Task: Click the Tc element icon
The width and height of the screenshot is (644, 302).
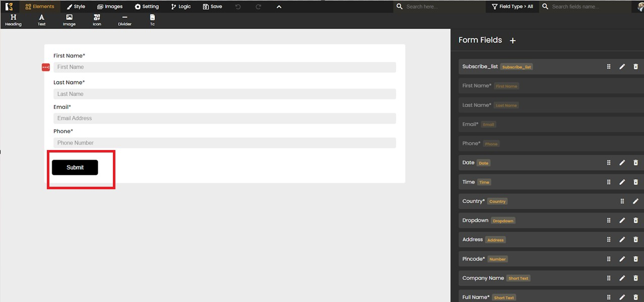Action: 152,20
